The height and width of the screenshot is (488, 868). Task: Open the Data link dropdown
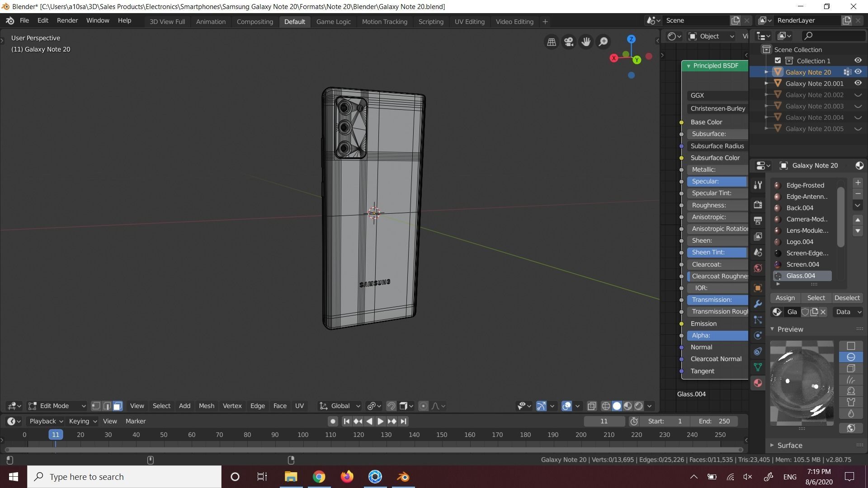tap(848, 312)
